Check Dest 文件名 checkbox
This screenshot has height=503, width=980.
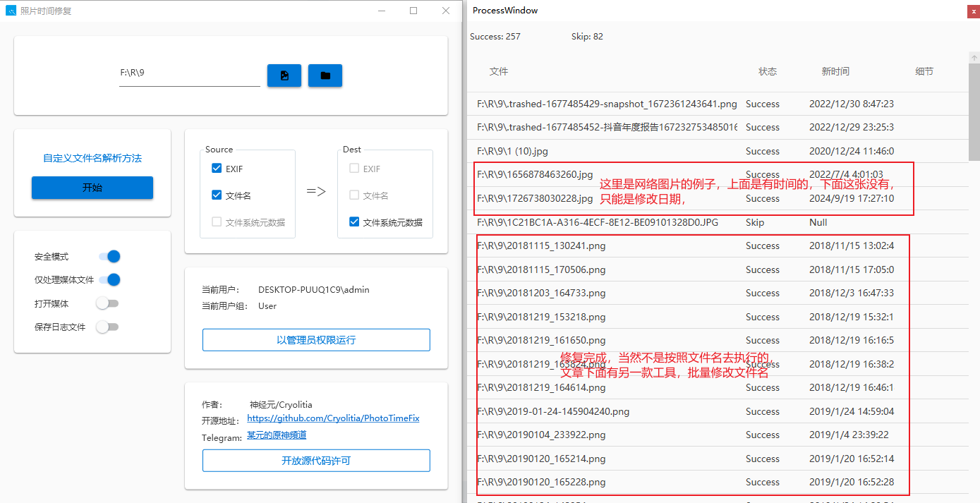click(354, 195)
